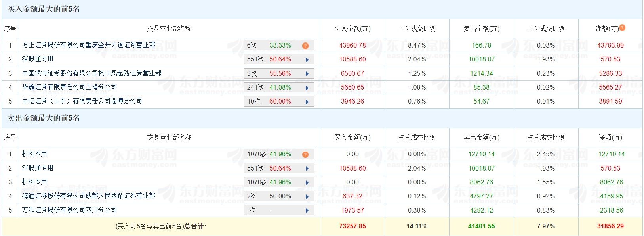Expand details arrow for 中信证券(山东) 淄博分公司
Viewport: 644px width, 236px height.
coord(307,102)
